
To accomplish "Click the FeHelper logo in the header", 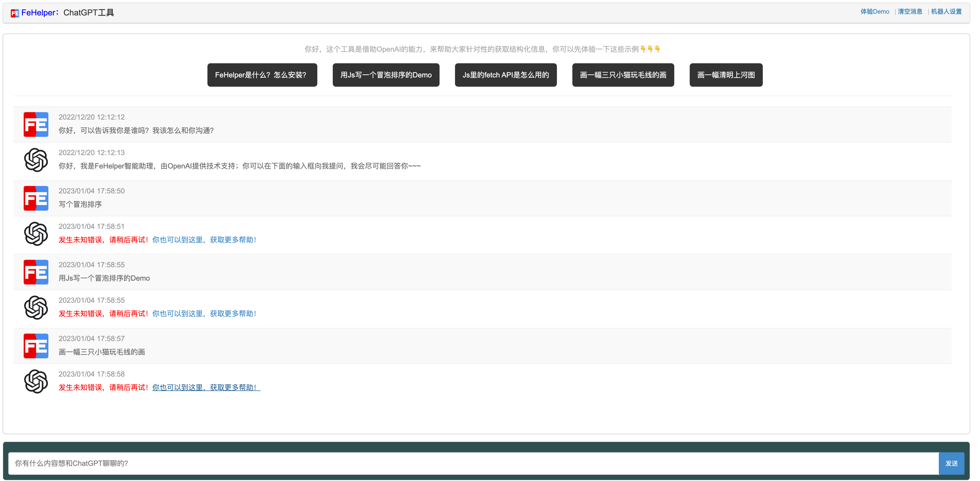I will point(14,13).
